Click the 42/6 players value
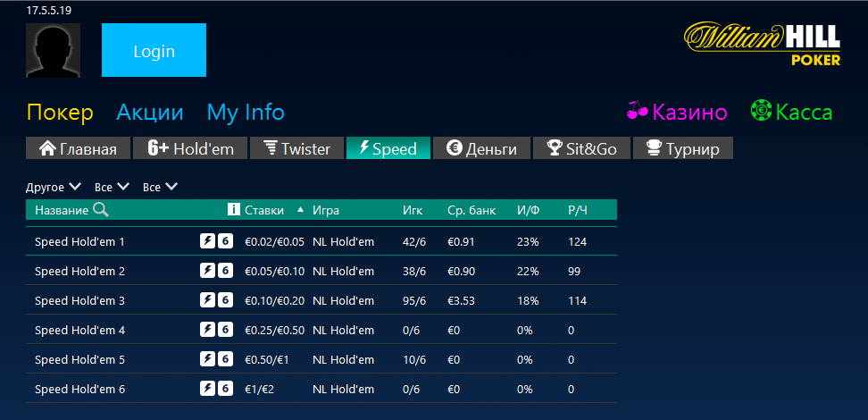This screenshot has height=420, width=868. coord(414,242)
